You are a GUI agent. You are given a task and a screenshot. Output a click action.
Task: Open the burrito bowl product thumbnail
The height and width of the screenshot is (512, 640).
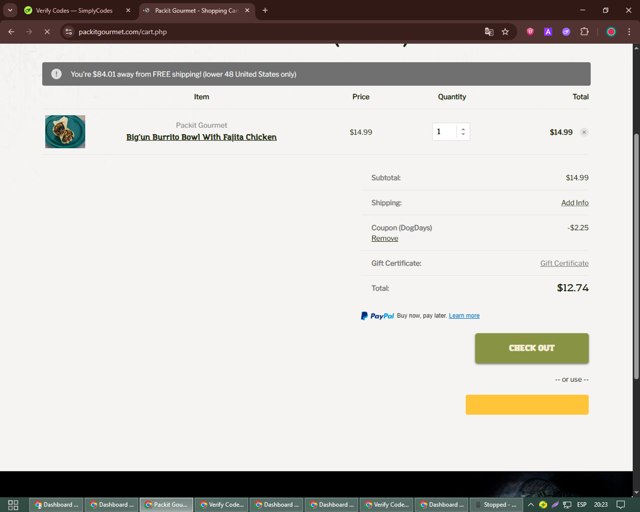click(65, 131)
